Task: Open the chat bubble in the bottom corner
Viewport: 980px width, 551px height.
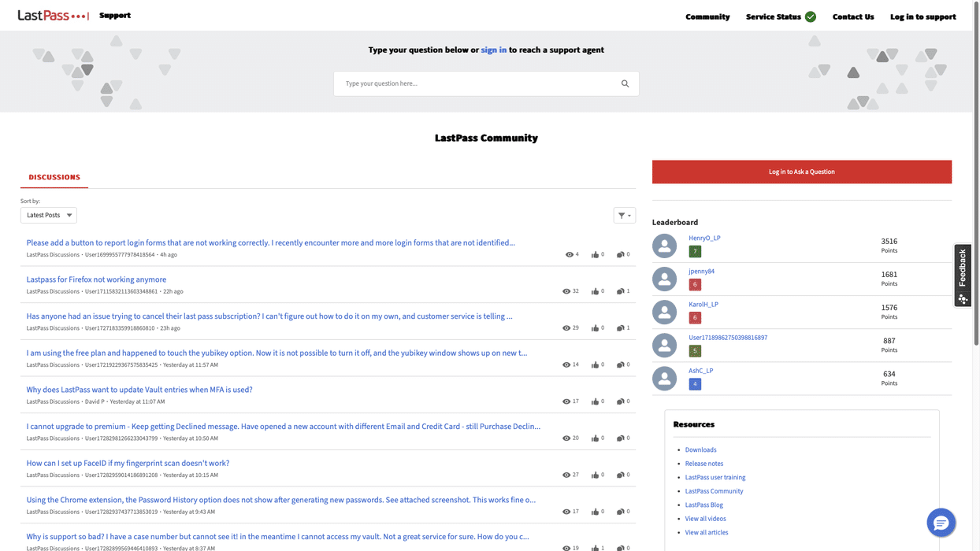Action: tap(941, 522)
